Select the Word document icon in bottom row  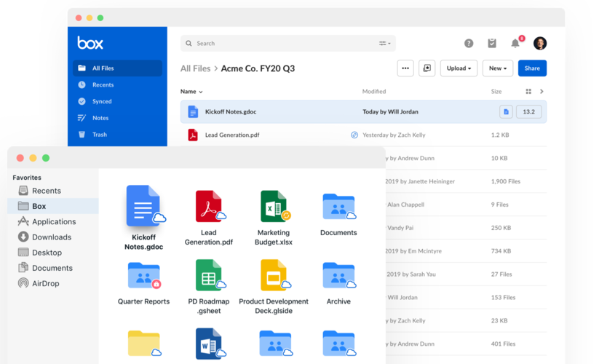tap(209, 344)
